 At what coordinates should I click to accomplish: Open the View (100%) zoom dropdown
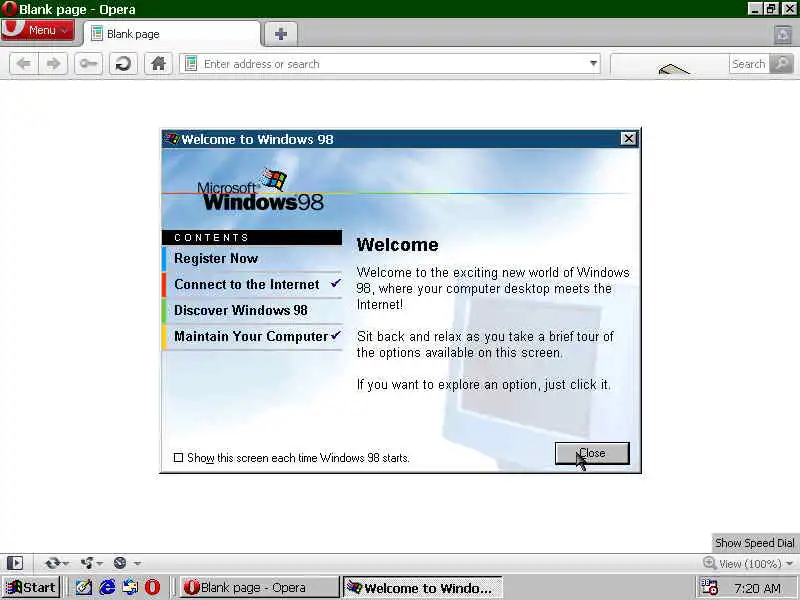tap(756, 563)
